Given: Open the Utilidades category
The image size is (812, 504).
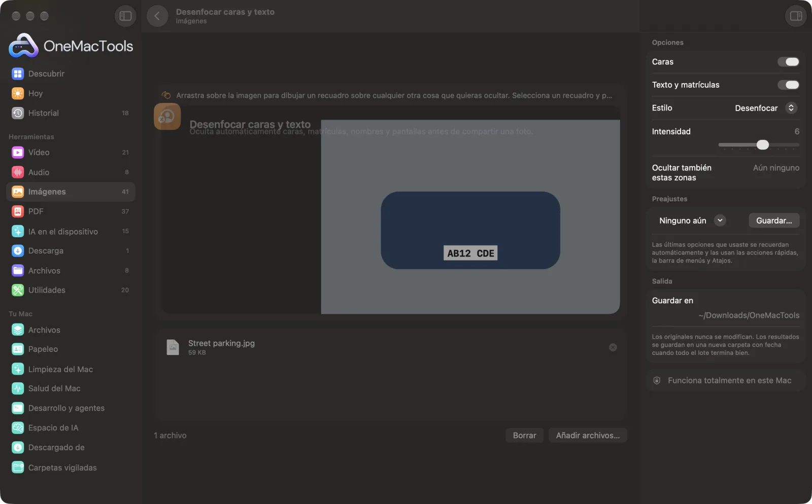Looking at the screenshot, I should pyautogui.click(x=71, y=290).
